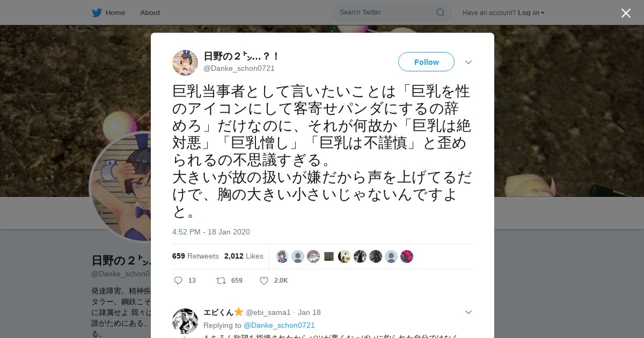This screenshot has height=338, width=644.
Task: Open the 2,012 Likes list
Action: point(244,256)
